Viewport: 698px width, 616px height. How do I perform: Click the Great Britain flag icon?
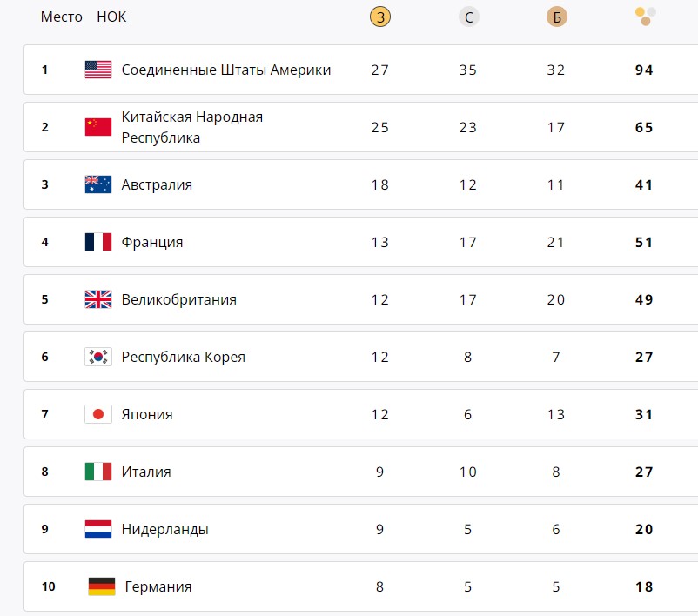98,299
